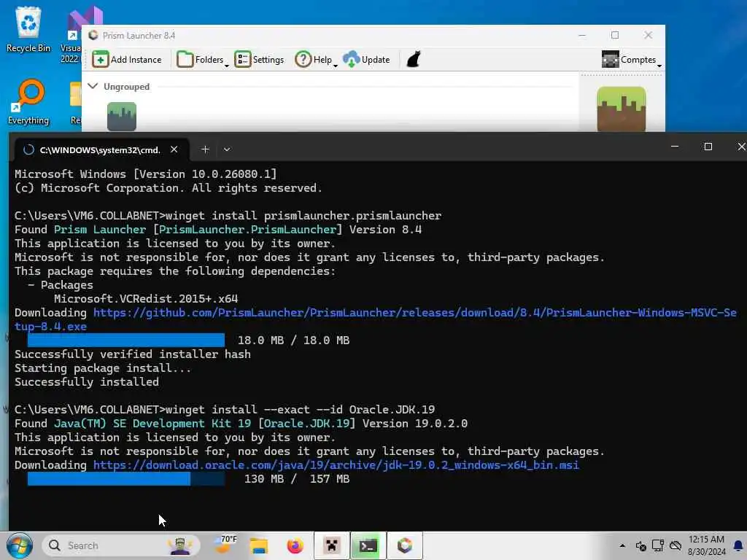Screen dimensions: 747x560
Task: Minimize the terminal window
Action: (675, 147)
